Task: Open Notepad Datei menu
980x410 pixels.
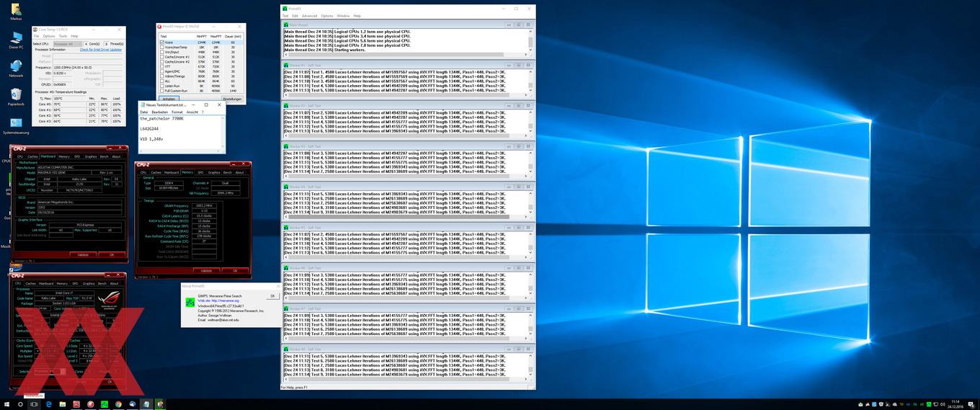Action: click(143, 112)
